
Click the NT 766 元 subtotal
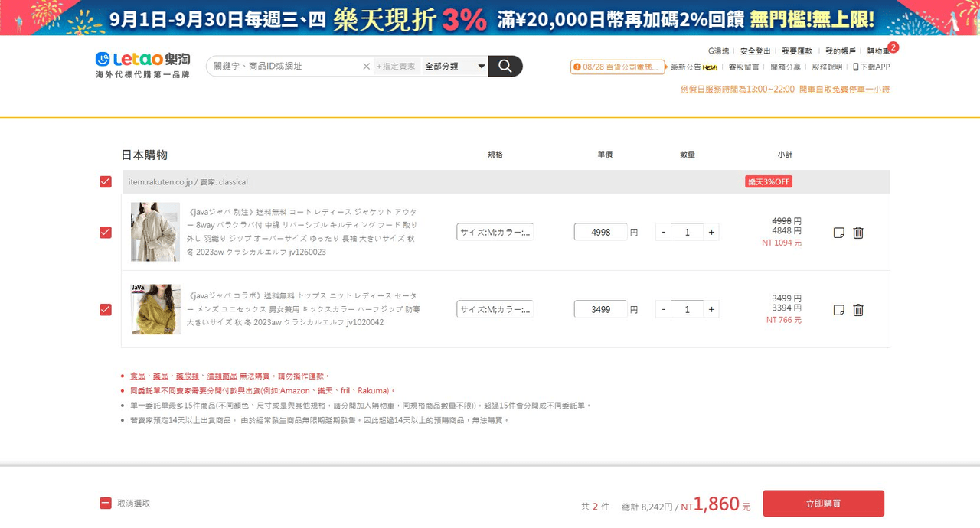784,320
